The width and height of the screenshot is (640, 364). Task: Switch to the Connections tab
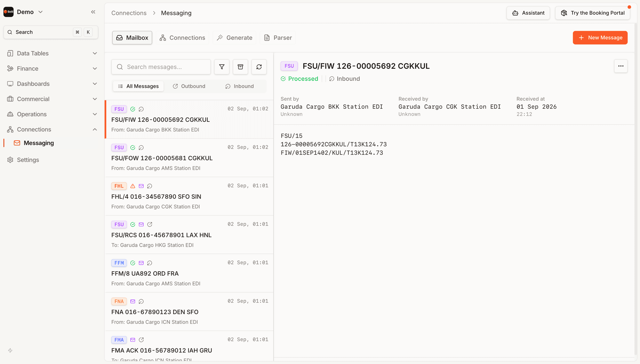[182, 38]
